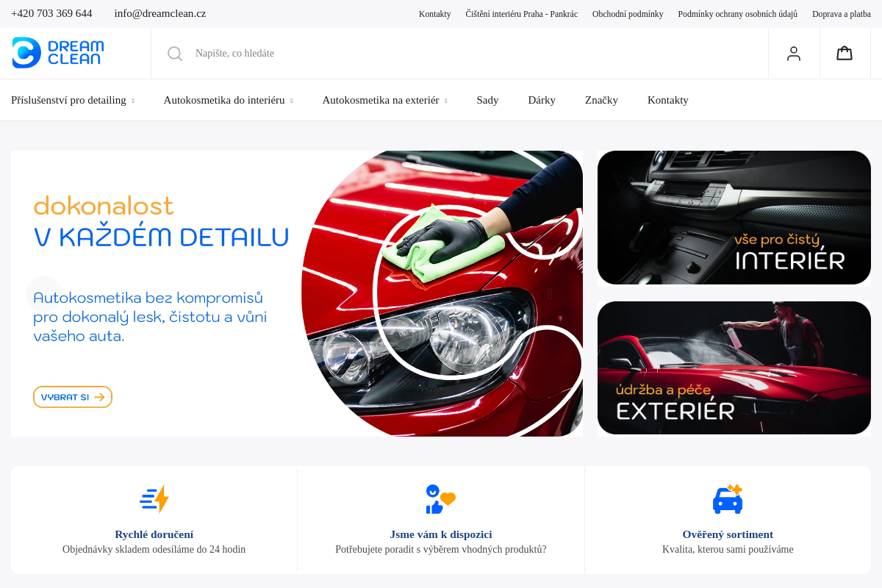Open the Doprava a platba link
Viewport: 882px width, 588px height.
(x=841, y=13)
